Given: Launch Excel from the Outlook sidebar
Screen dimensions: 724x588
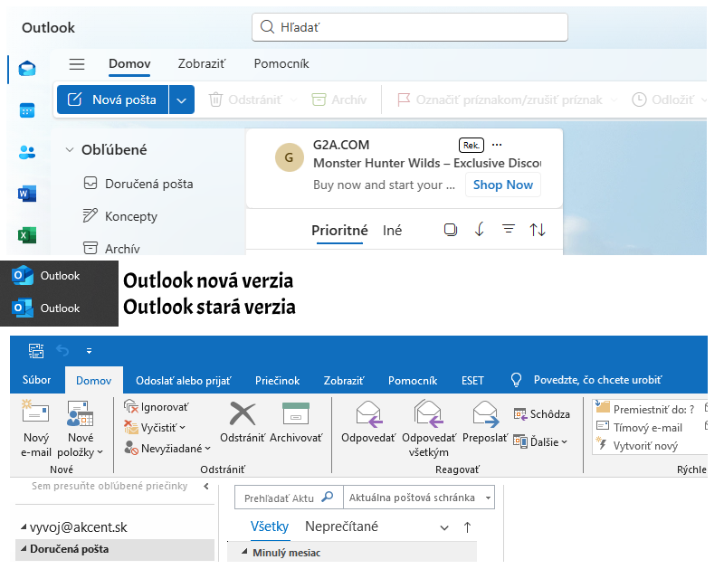Looking at the screenshot, I should coord(27,235).
